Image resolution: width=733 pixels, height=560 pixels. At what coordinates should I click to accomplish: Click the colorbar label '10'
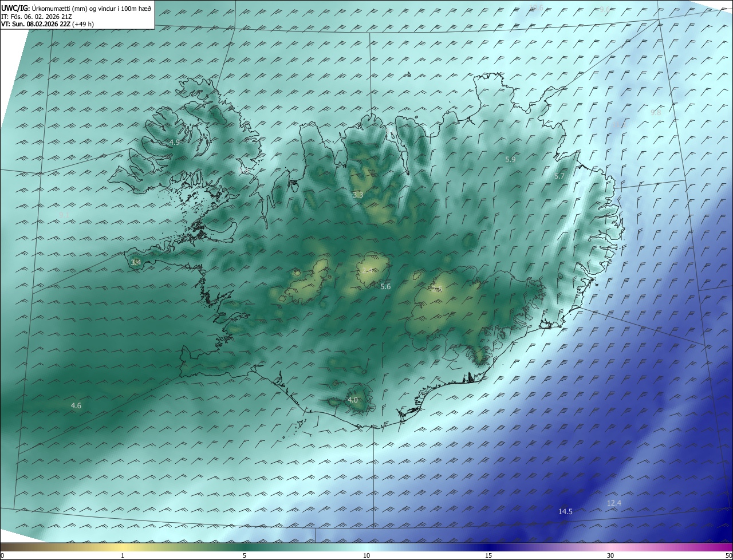366,555
